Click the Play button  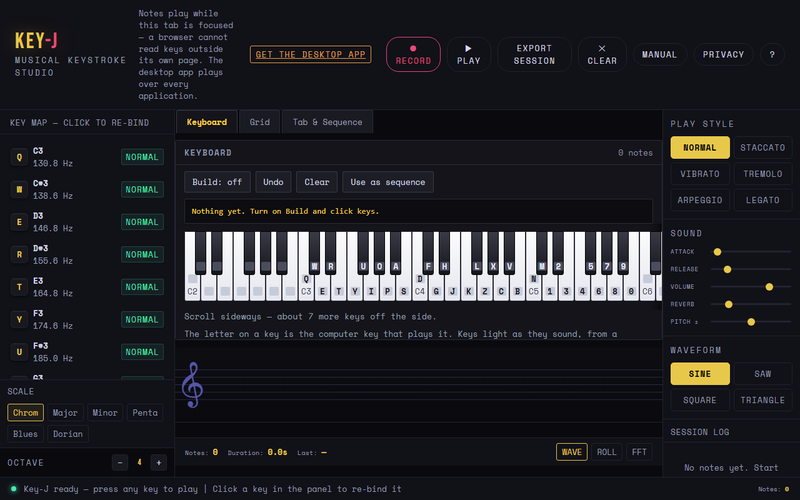[x=468, y=55]
